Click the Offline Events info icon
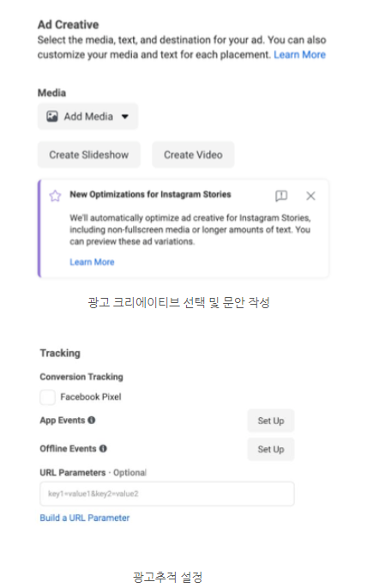The image size is (373, 588). coord(103,448)
